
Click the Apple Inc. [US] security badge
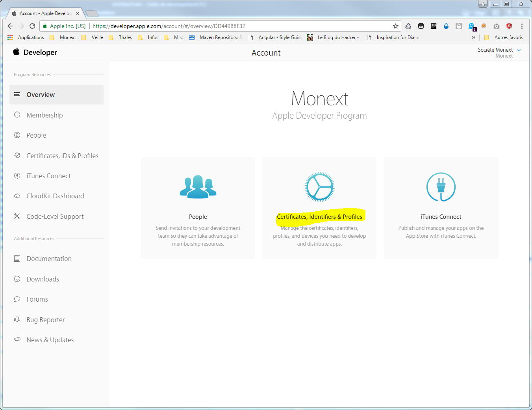(64, 26)
